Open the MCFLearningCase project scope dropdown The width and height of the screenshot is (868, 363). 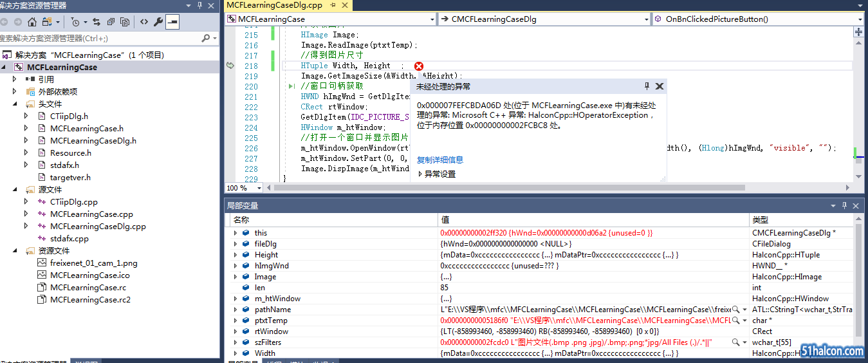click(x=432, y=19)
